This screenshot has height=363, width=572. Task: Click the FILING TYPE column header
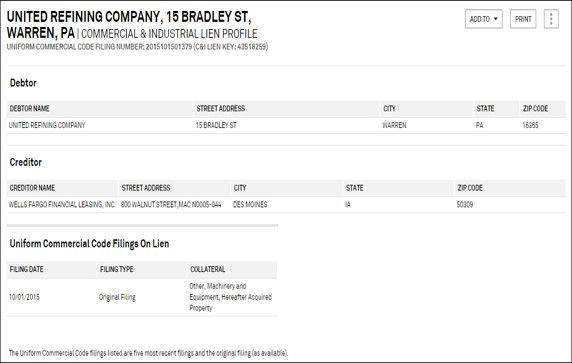[x=116, y=269]
